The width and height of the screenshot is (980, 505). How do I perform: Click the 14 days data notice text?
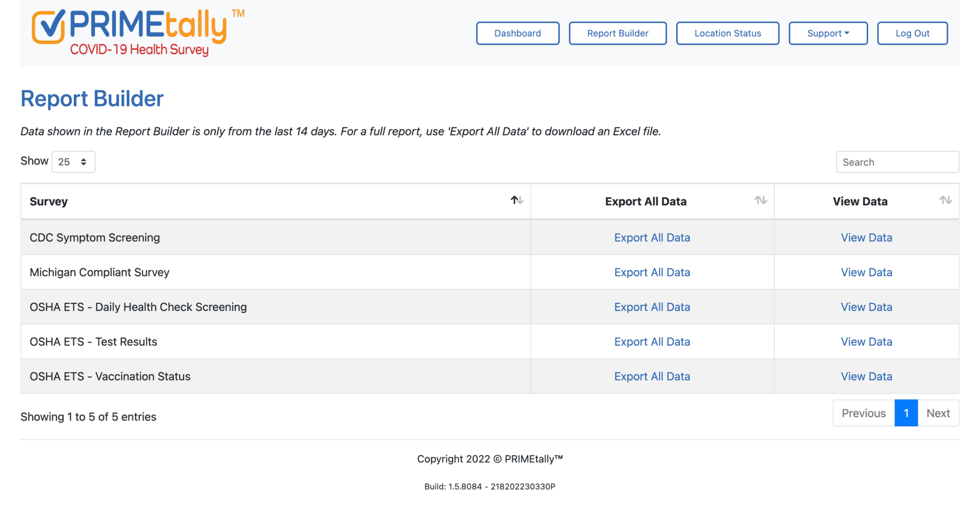pos(340,131)
